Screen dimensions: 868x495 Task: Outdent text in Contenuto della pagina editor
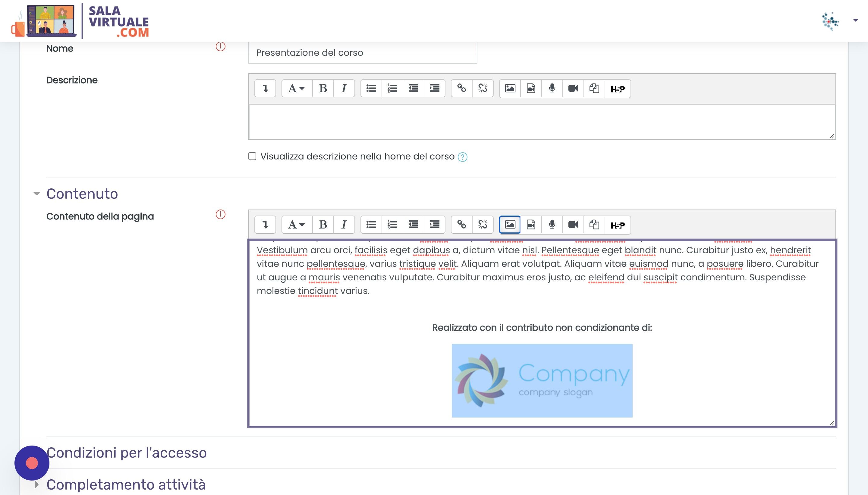click(x=413, y=224)
